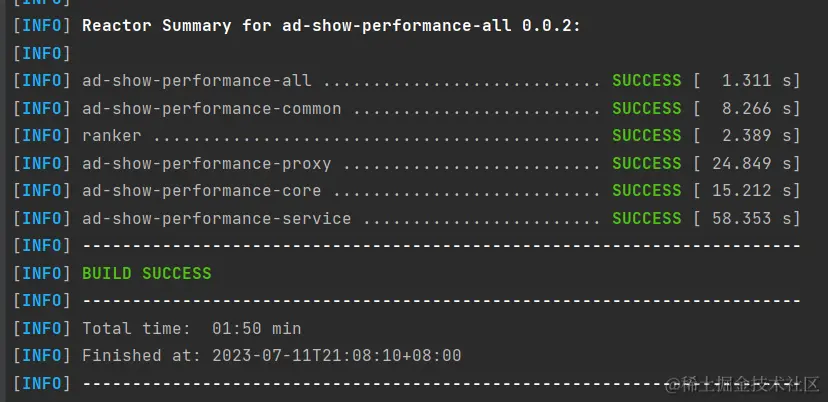Click the Reactor Summary heading line
Viewport: 828px width, 402px height.
point(330,25)
